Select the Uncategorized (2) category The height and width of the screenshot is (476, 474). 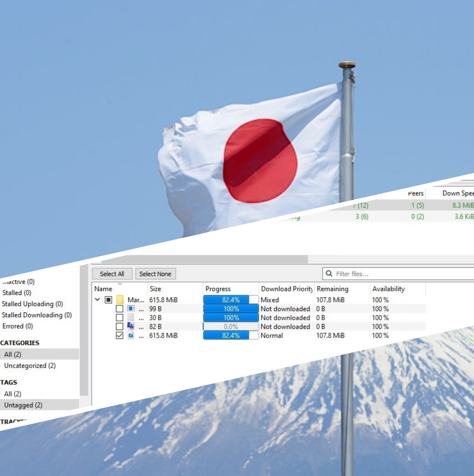30,366
